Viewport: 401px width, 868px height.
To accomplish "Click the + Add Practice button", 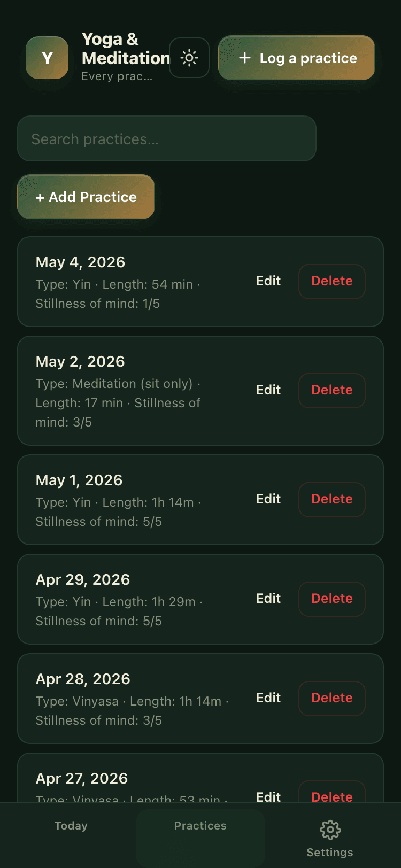I will (86, 197).
